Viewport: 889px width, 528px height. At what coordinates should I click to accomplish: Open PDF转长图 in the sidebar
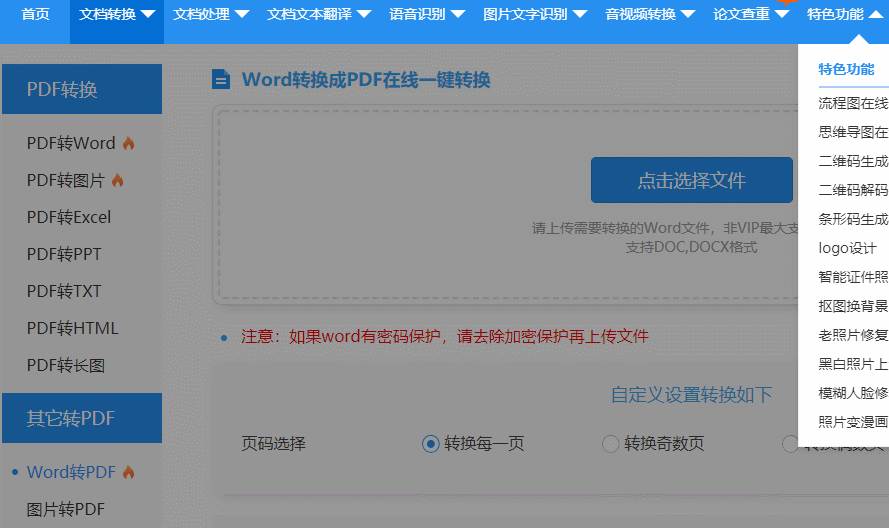click(x=66, y=365)
